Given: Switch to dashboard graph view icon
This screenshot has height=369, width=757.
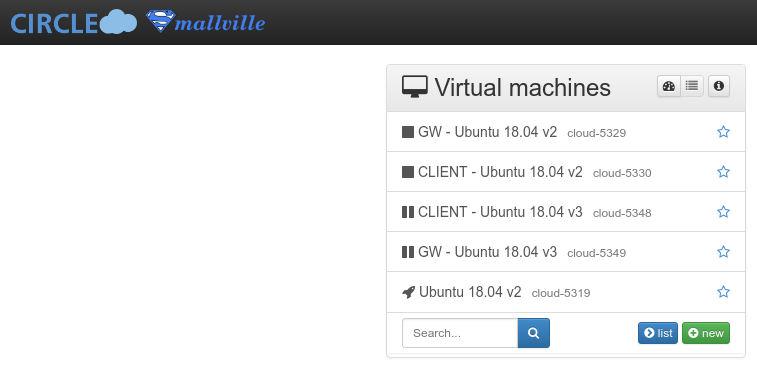Looking at the screenshot, I should [669, 86].
